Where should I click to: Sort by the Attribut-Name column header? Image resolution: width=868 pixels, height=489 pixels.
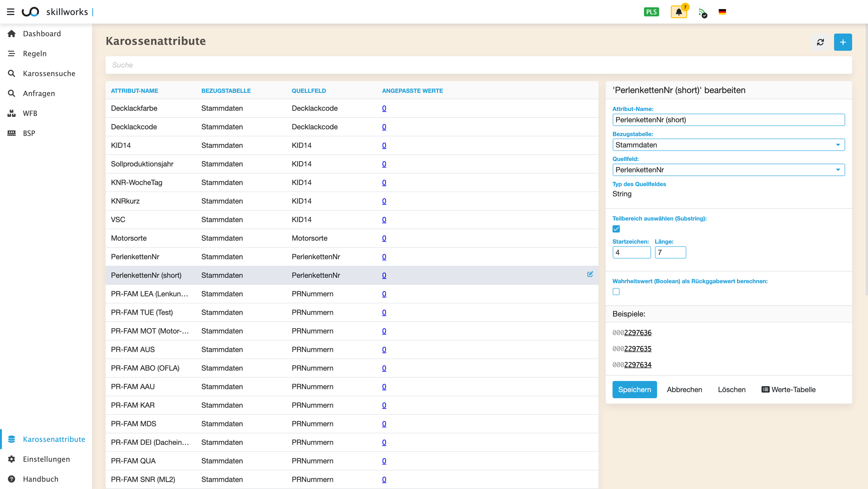pos(134,91)
